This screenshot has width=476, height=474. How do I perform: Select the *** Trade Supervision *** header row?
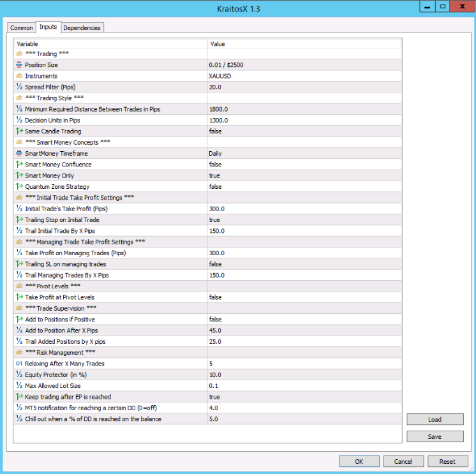tap(207, 308)
